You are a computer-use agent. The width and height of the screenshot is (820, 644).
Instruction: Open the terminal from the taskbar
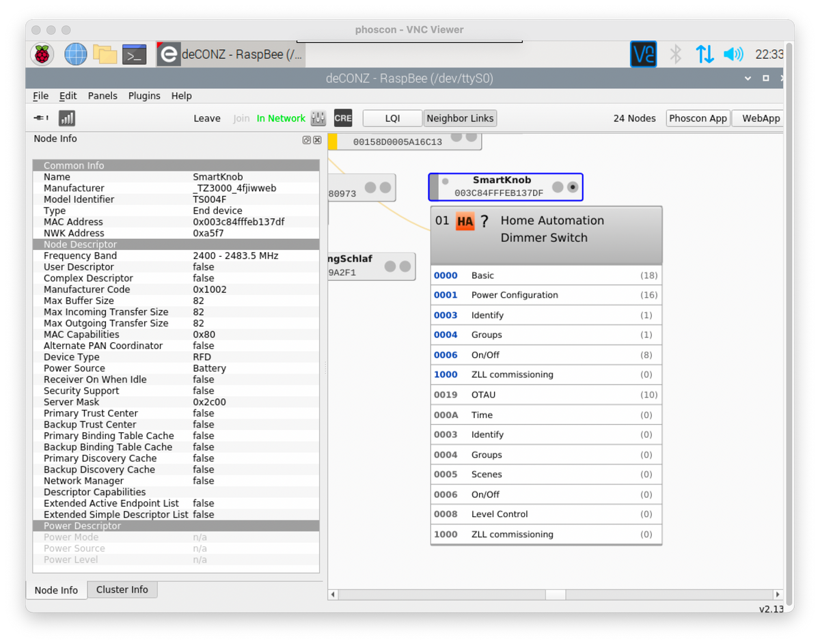[134, 54]
